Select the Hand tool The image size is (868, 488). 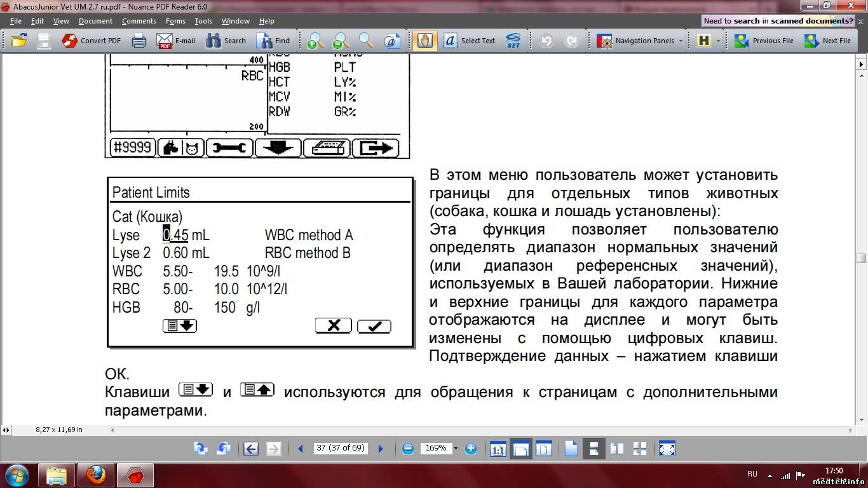click(424, 41)
